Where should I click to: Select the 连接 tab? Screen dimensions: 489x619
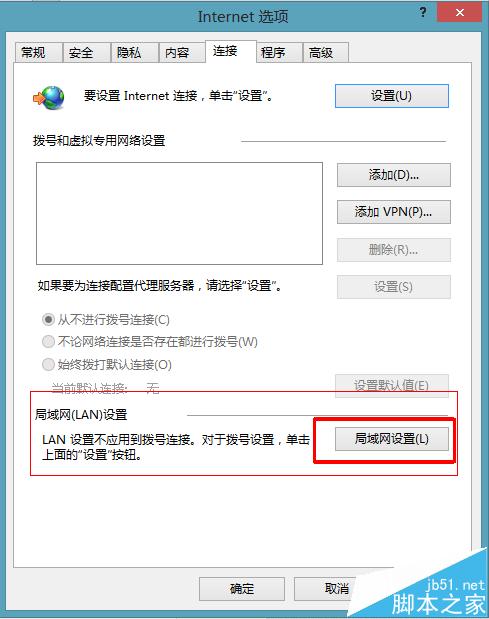click(231, 51)
